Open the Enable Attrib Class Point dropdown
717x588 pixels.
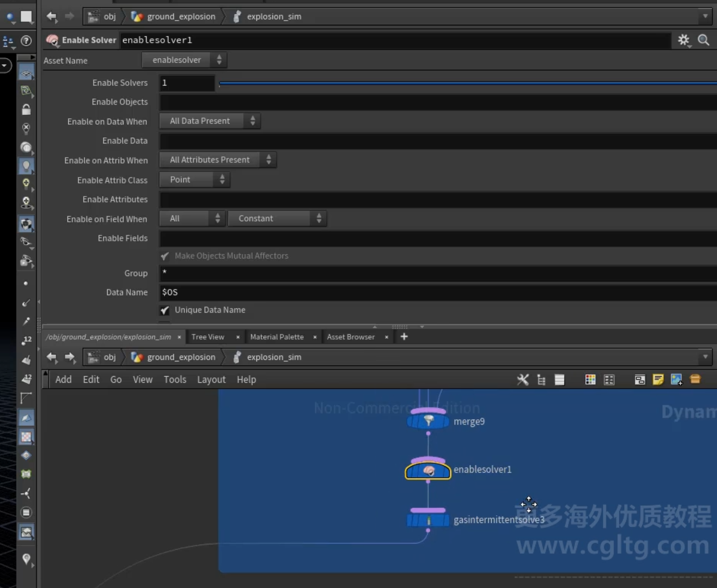coord(195,180)
